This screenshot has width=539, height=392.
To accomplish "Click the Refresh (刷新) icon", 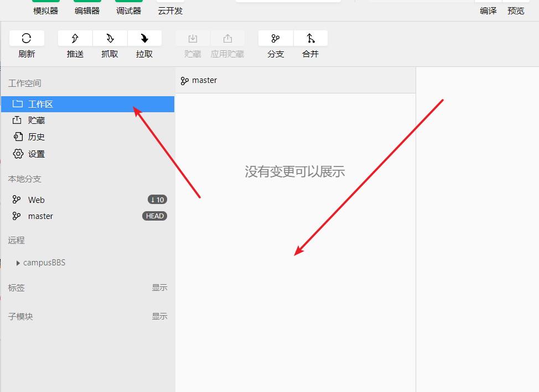I will 27,38.
